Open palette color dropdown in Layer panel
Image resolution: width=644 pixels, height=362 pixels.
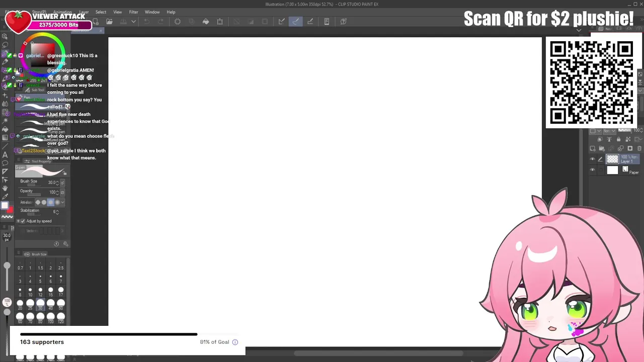[595, 131]
